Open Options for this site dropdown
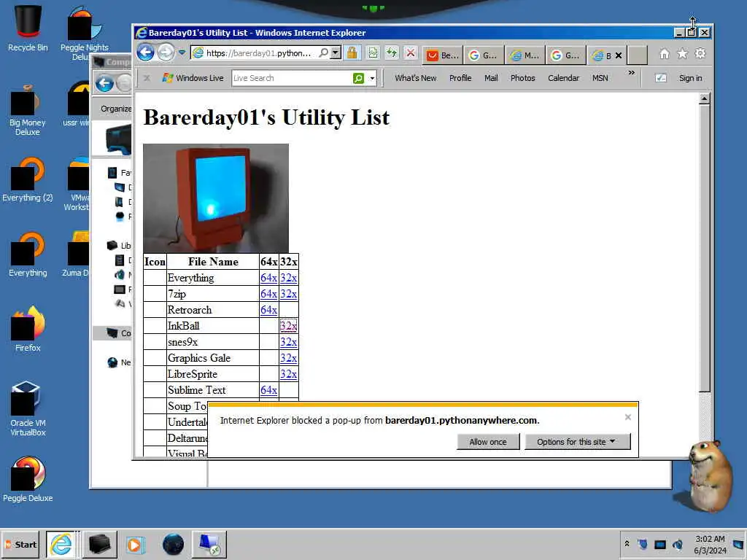Screen dimensions: 747x560 (x=578, y=441)
